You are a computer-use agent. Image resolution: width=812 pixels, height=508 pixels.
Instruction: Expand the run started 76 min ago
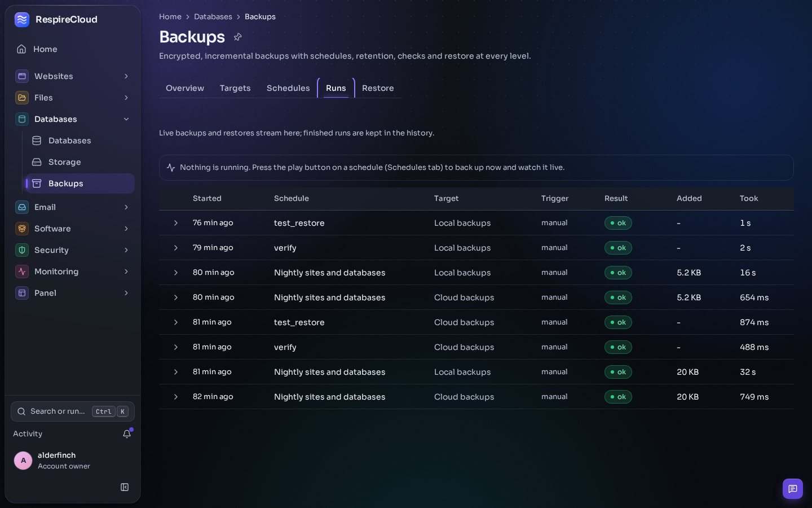pos(176,223)
